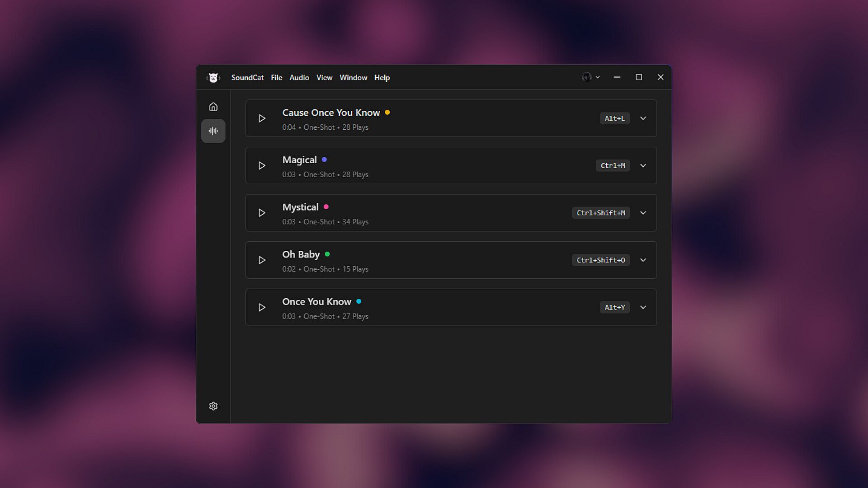The width and height of the screenshot is (868, 488).
Task: Open the Settings gear icon
Action: coord(213,406)
